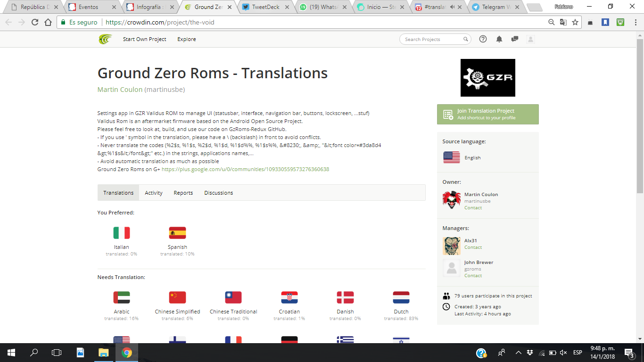Click the Chrome taskbar icon

126,353
